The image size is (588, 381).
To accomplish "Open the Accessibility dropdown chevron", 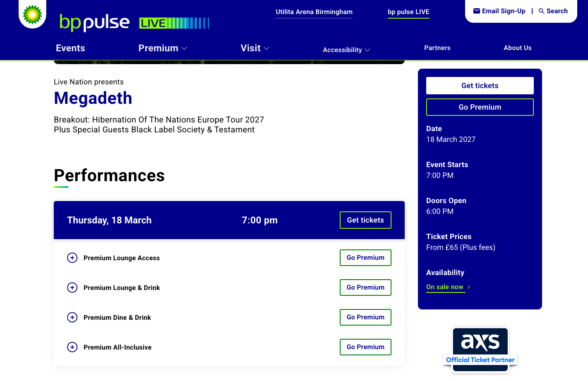I will point(367,50).
